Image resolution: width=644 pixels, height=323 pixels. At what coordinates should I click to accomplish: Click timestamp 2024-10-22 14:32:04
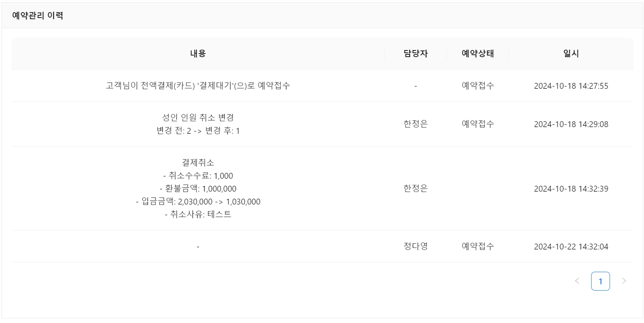pos(571,247)
